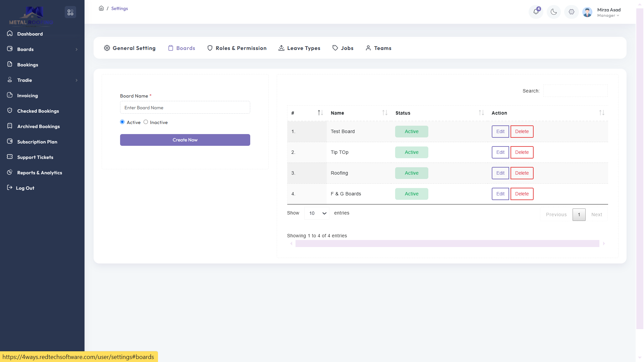
Task: Switch to Roles & Permission tab
Action: coord(237,48)
